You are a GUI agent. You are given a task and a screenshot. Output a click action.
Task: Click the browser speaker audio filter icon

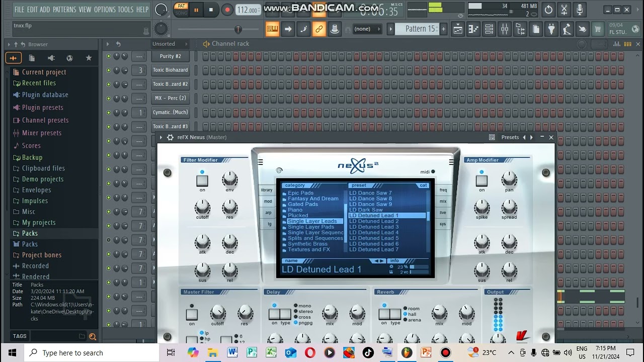(51, 58)
